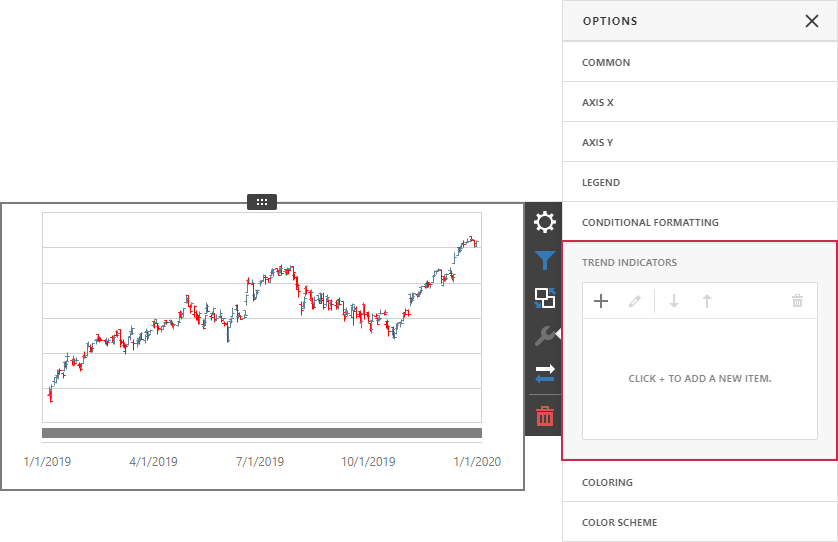Move trend indicator down arrow
Screen dimensions: 838x542
pyautogui.click(x=674, y=301)
